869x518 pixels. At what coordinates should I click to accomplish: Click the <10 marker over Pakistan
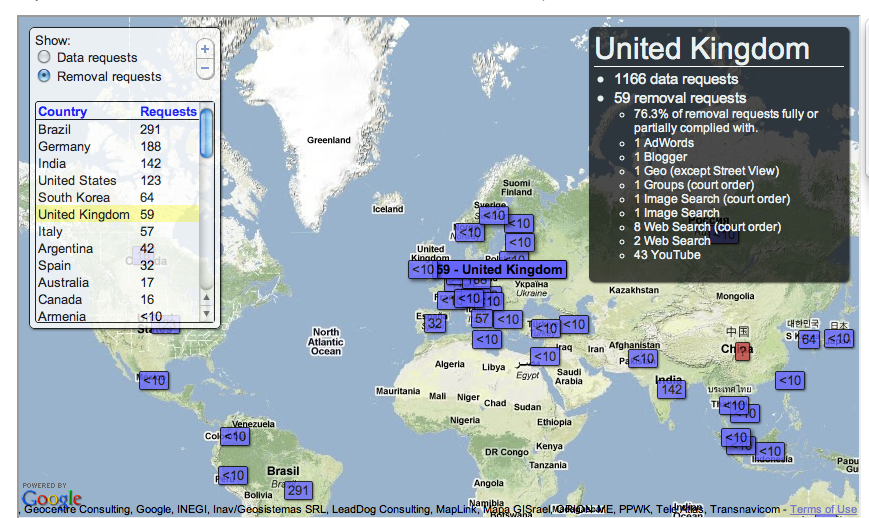tap(643, 358)
